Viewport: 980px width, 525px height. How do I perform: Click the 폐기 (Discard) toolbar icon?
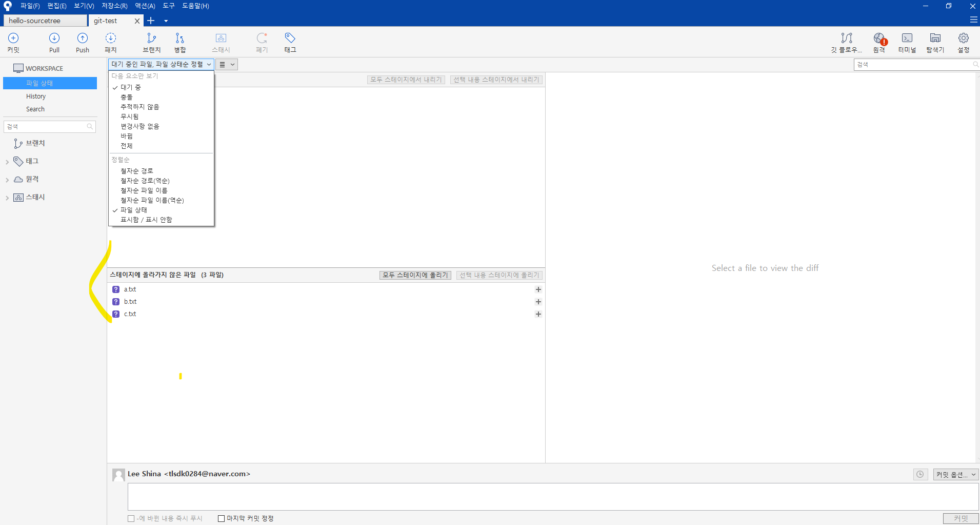pyautogui.click(x=262, y=43)
